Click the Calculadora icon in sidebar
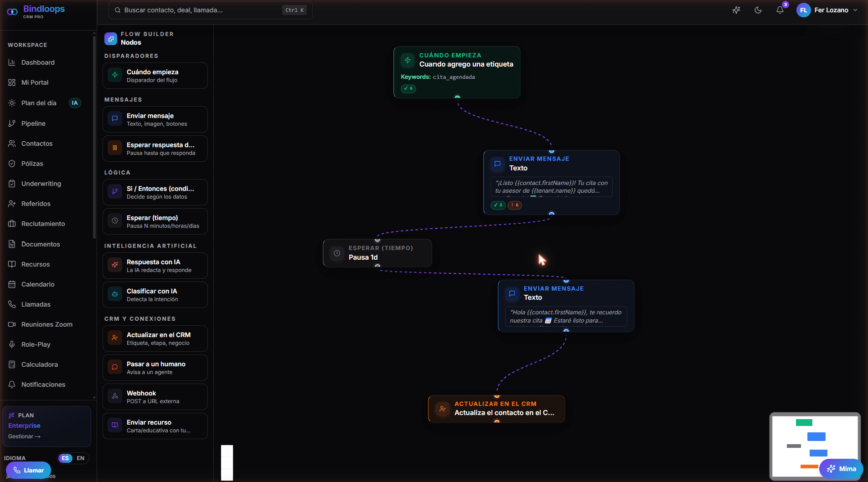This screenshot has height=482, width=868. click(x=12, y=364)
